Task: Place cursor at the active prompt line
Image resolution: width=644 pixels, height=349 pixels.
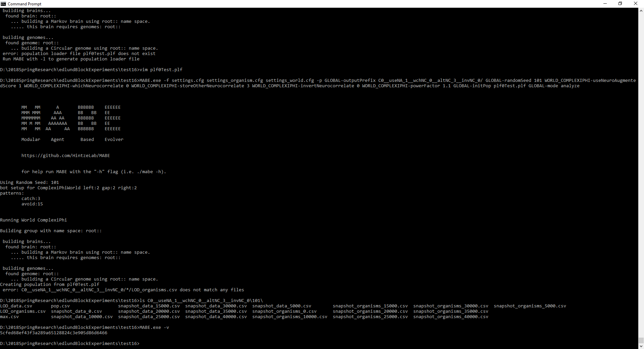Action: pos(141,343)
